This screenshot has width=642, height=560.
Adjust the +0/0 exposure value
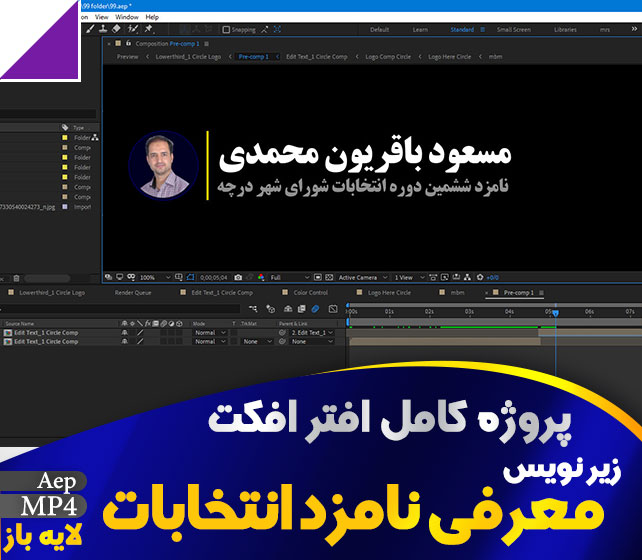[x=493, y=278]
